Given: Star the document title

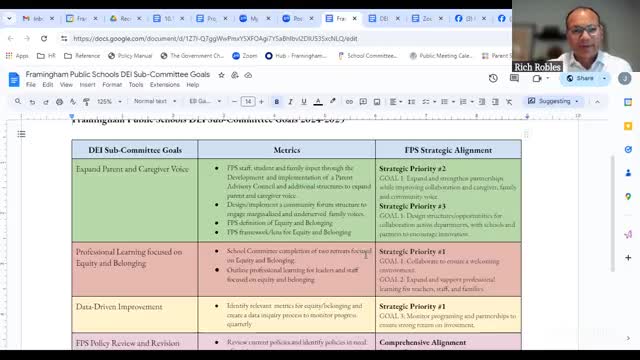Looking at the screenshot, I should tap(221, 75).
